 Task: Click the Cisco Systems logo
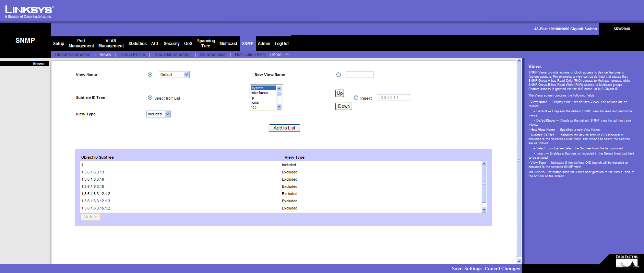pos(627,262)
